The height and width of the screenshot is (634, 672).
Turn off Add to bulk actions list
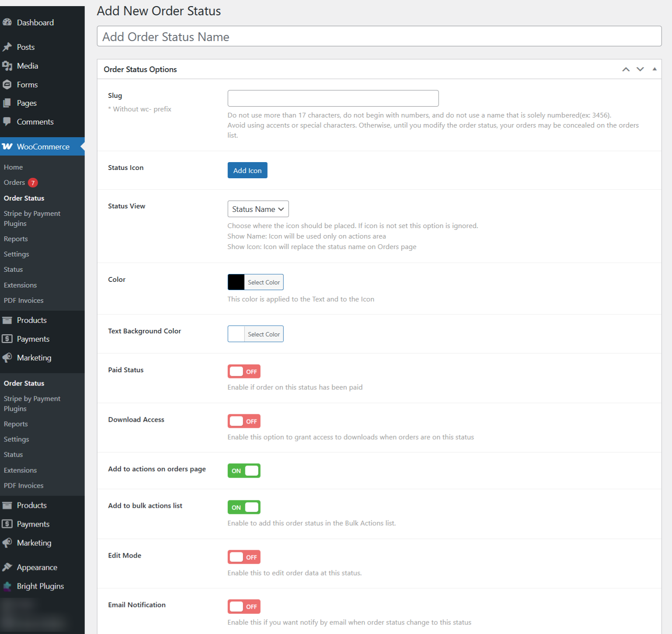(244, 507)
